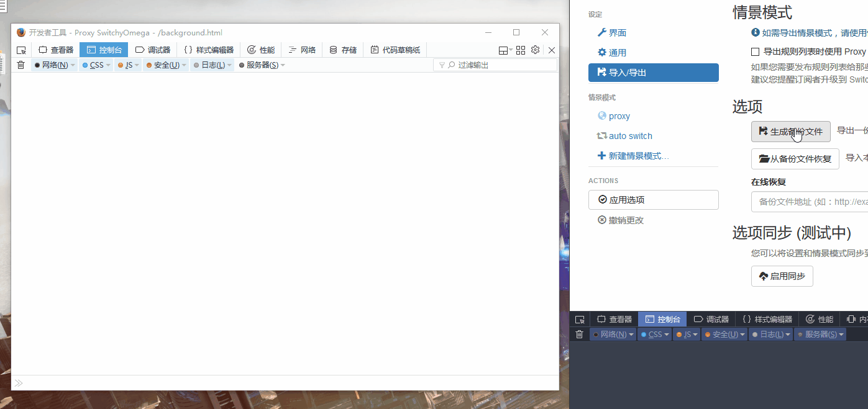The width and height of the screenshot is (868, 409).
Task: Open devtools settings gear icon
Action: (x=535, y=50)
